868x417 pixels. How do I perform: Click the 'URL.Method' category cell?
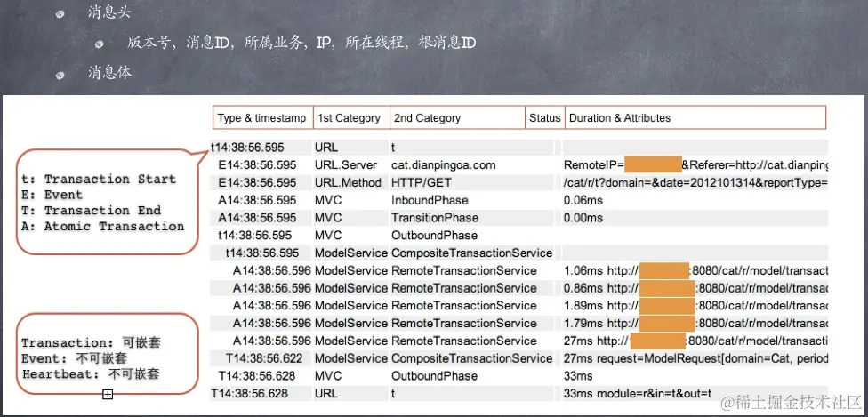(x=349, y=183)
